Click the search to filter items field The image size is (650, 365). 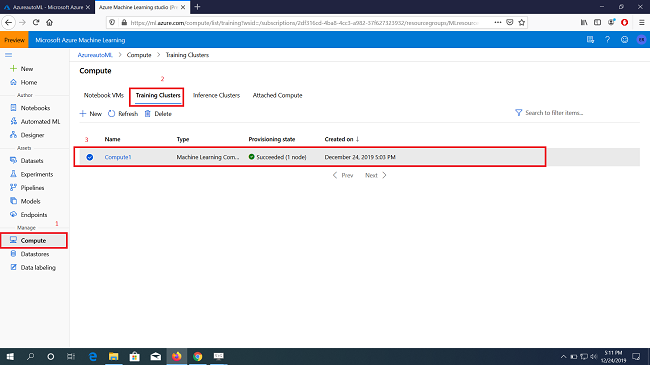(x=554, y=112)
